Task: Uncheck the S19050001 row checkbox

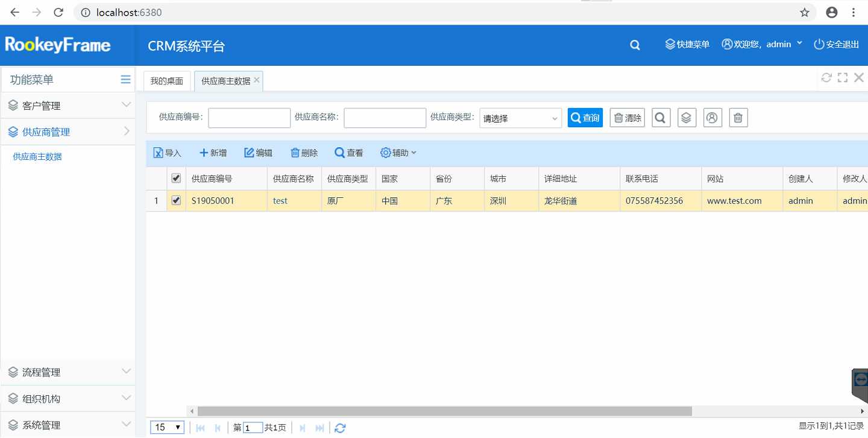Action: 176,200
